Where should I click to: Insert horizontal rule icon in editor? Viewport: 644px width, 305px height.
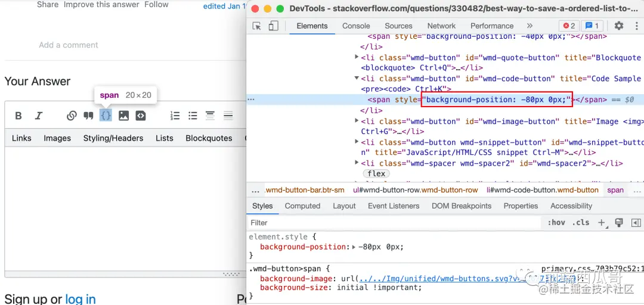(228, 116)
